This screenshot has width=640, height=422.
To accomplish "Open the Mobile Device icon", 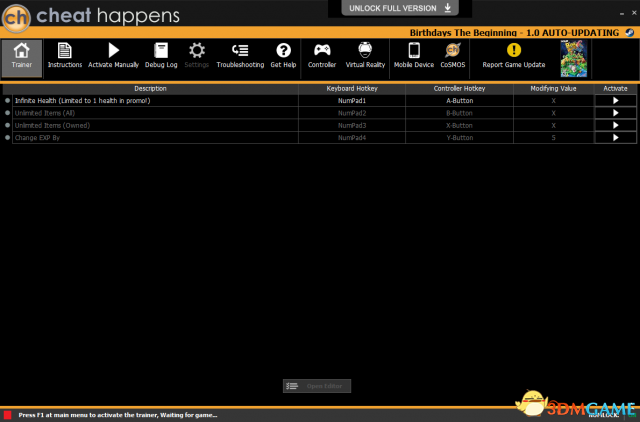I will [413, 51].
